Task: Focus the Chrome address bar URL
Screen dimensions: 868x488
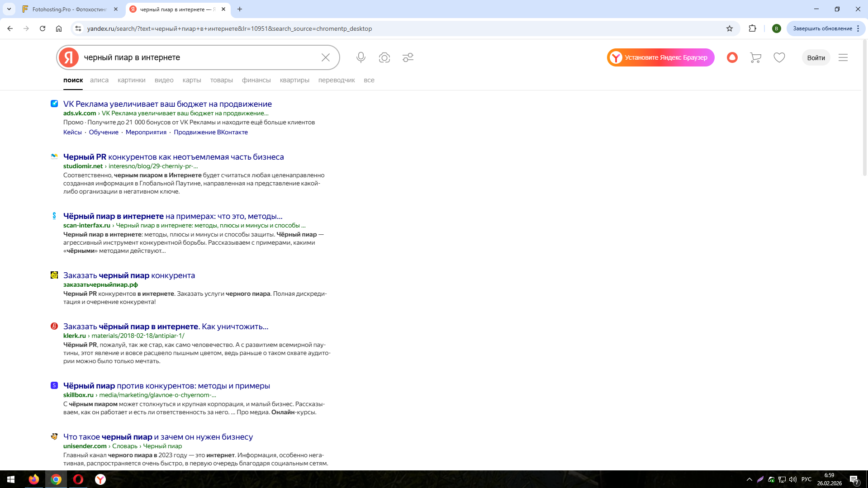Action: click(x=230, y=28)
